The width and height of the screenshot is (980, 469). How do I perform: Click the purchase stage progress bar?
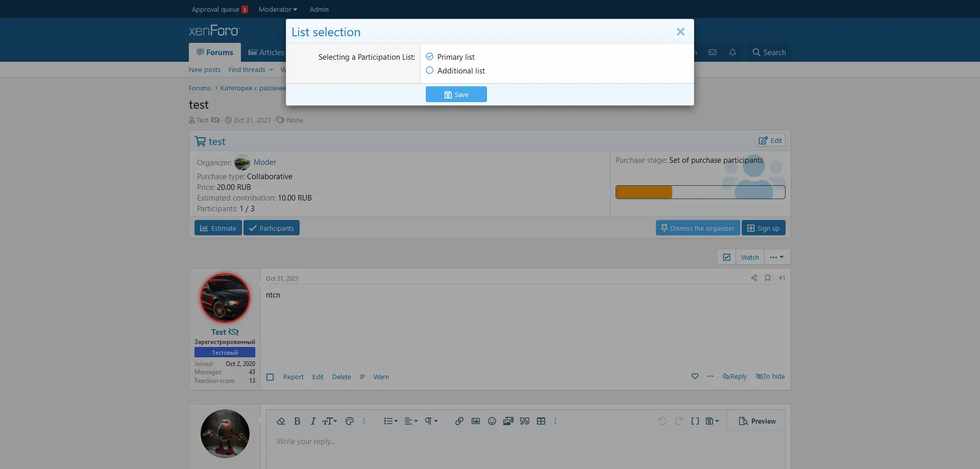700,192
